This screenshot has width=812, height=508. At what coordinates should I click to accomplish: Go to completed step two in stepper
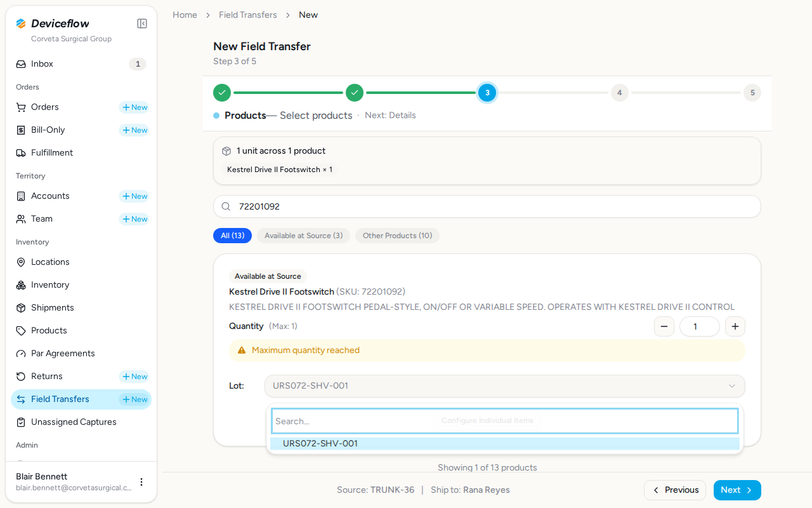click(x=355, y=93)
